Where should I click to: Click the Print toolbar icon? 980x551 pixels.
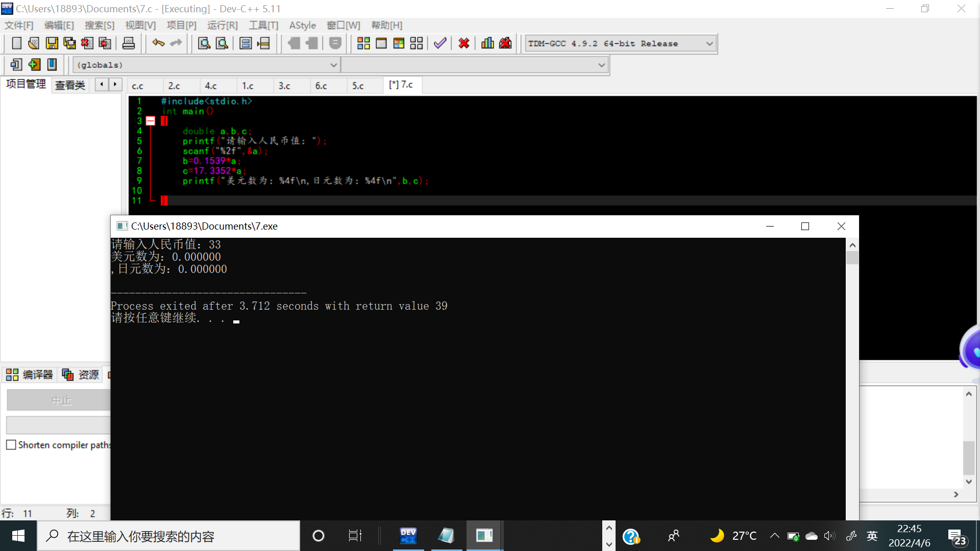129,43
